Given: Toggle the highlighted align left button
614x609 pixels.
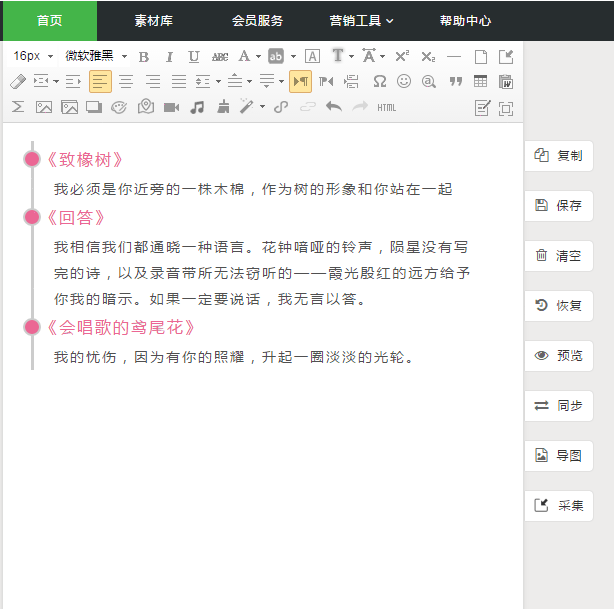Looking at the screenshot, I should coord(100,82).
